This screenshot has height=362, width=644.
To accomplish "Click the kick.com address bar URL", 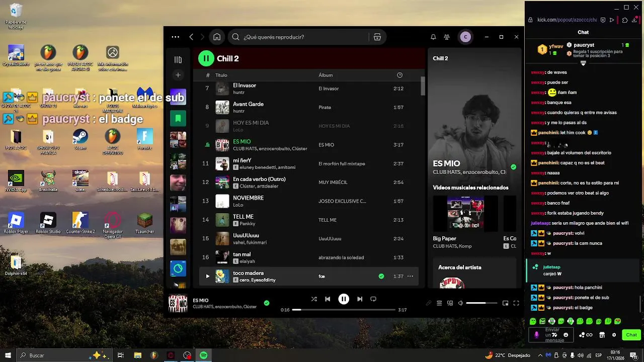I will tap(567, 20).
